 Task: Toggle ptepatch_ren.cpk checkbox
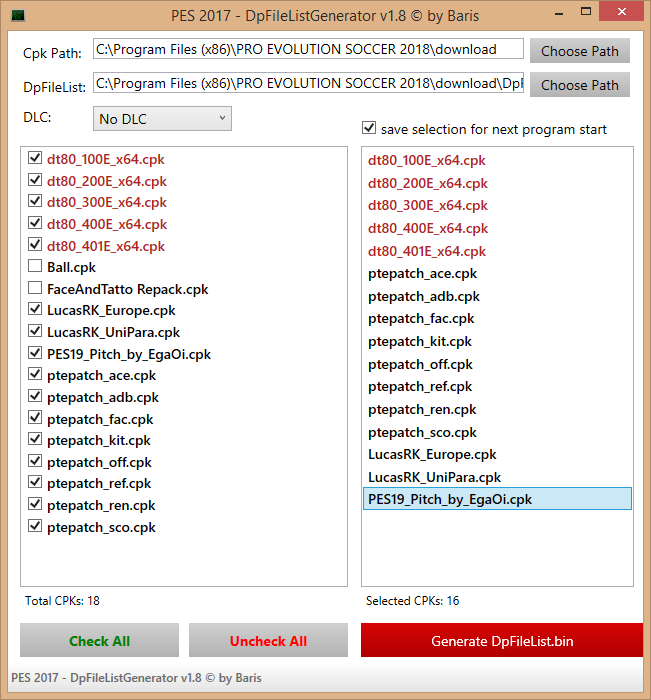[x=35, y=504]
